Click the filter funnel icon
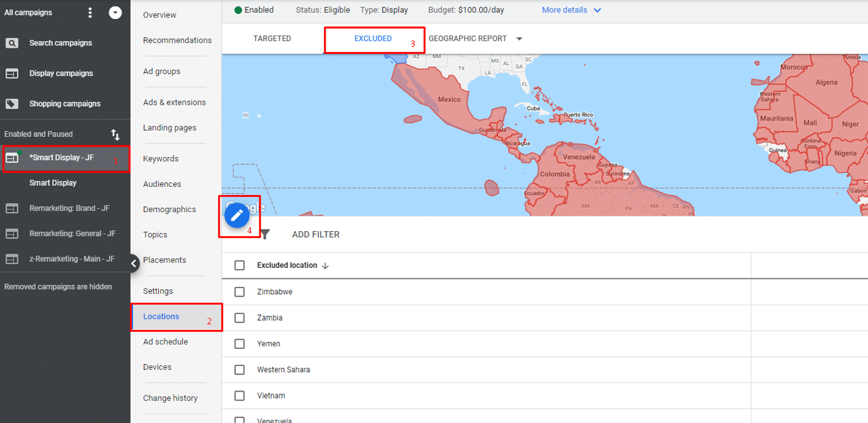Viewport: 868px width, 423px height. click(x=265, y=234)
